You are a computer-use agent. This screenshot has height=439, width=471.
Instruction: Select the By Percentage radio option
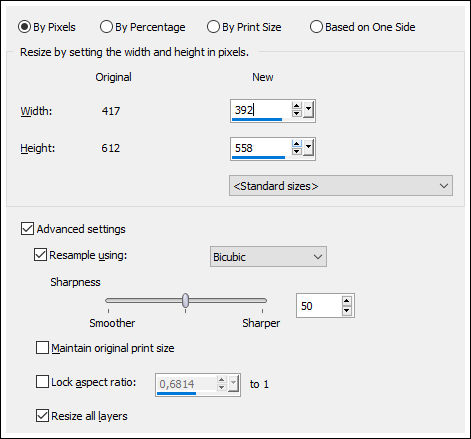[143, 27]
